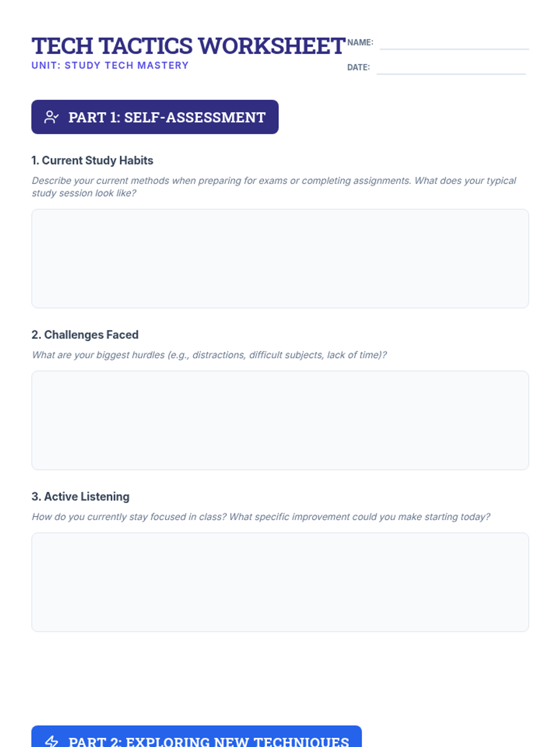Click the '2. Challenges Faced' heading

tap(85, 335)
